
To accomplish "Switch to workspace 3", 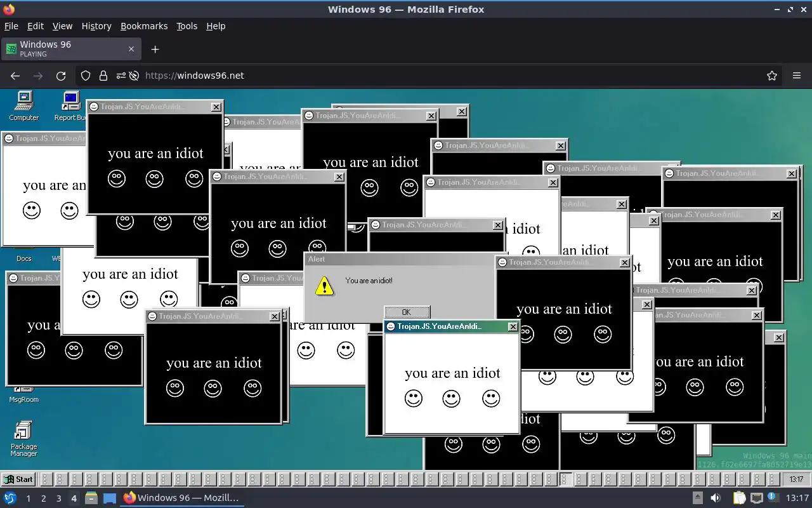I will [58, 498].
